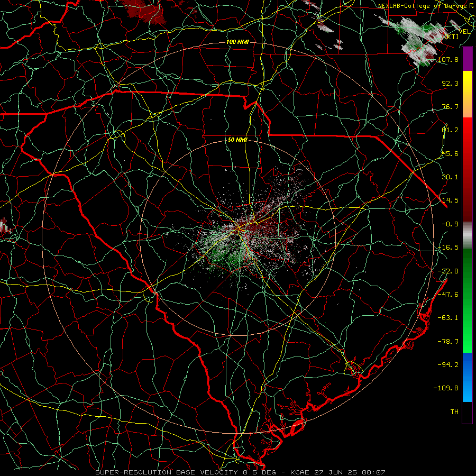Screen dimensions: 476x476
Task: Click the 45.6 value on the velocity scale
Action: click(450, 153)
